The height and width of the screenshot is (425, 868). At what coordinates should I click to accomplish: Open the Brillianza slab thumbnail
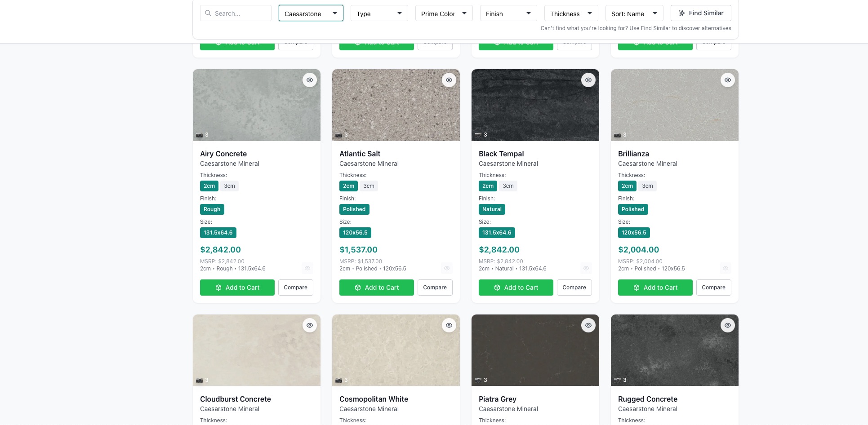(x=675, y=105)
